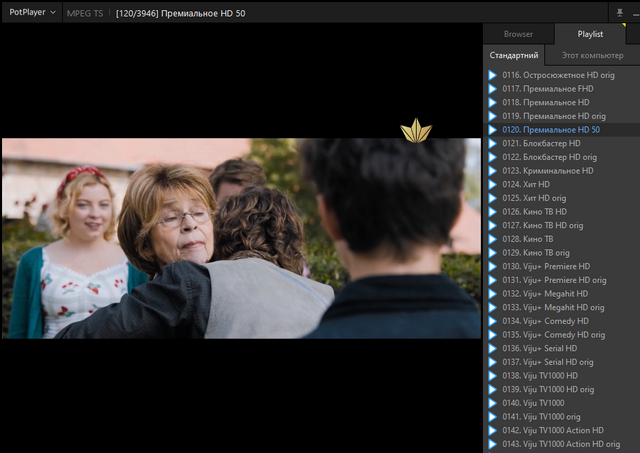
Task: Select playlist entry 0134. Viju+ Comedy HD
Action: [x=562, y=321]
